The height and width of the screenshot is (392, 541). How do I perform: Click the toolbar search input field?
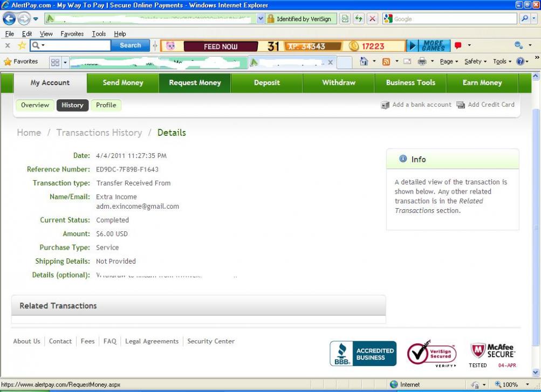coord(78,45)
